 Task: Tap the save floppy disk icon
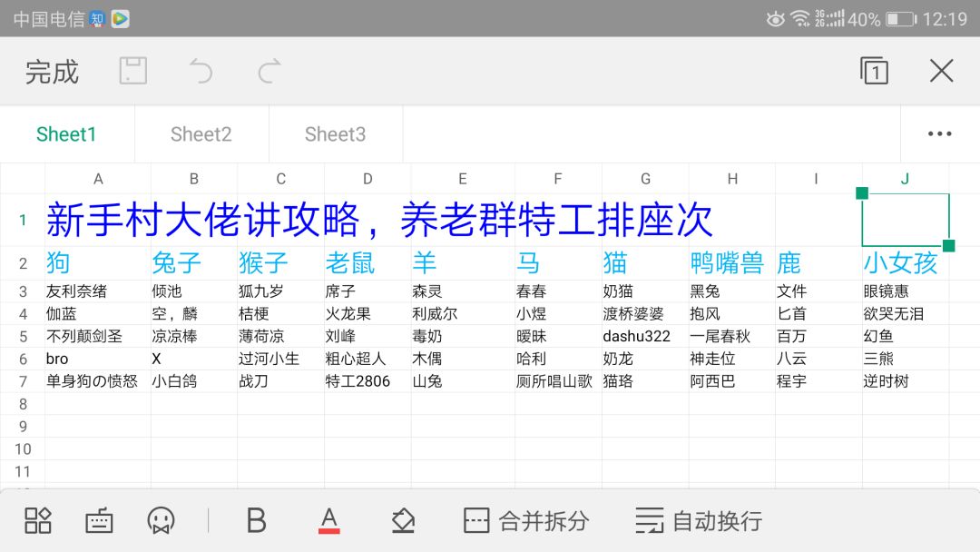[x=133, y=71]
